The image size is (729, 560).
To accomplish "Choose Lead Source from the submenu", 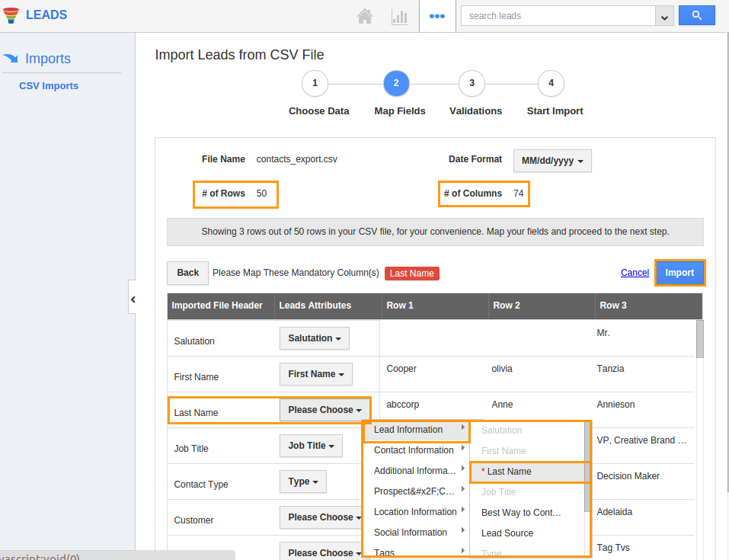I will pos(528,533).
